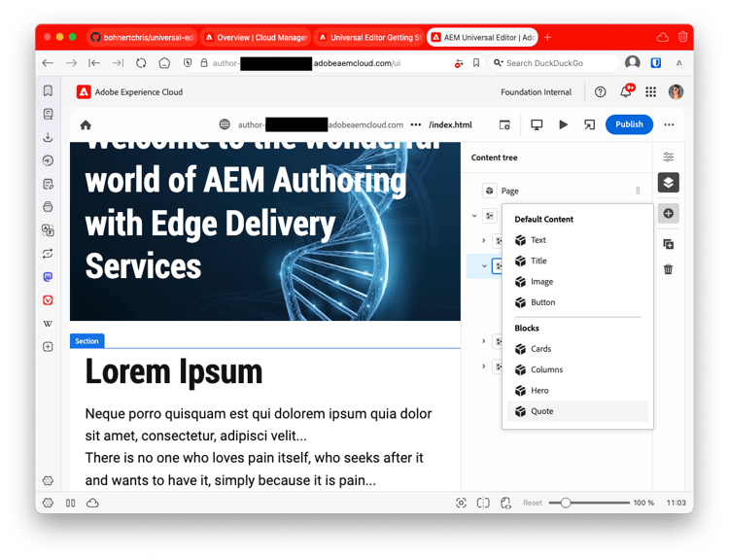Click the Foundation Internal organization switcher
The image size is (729, 560).
[536, 92]
